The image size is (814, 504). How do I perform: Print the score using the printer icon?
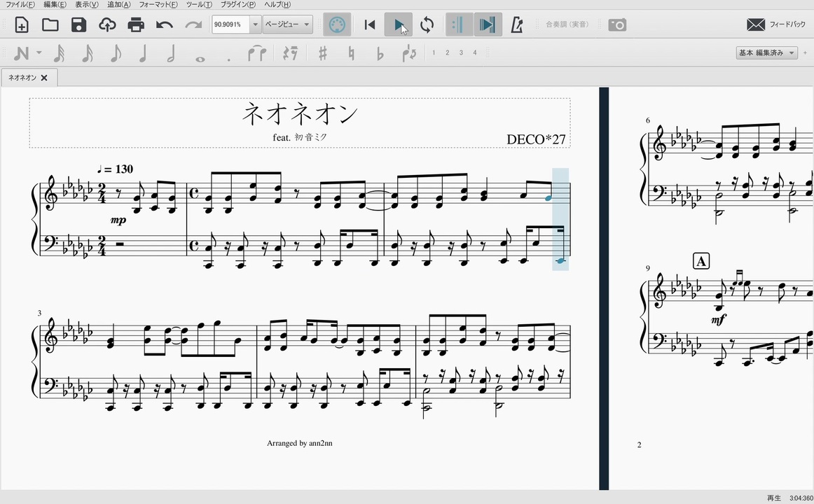(x=136, y=25)
